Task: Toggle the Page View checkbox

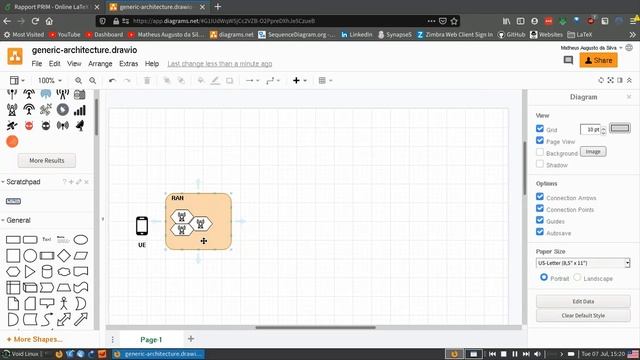Action: click(540, 140)
